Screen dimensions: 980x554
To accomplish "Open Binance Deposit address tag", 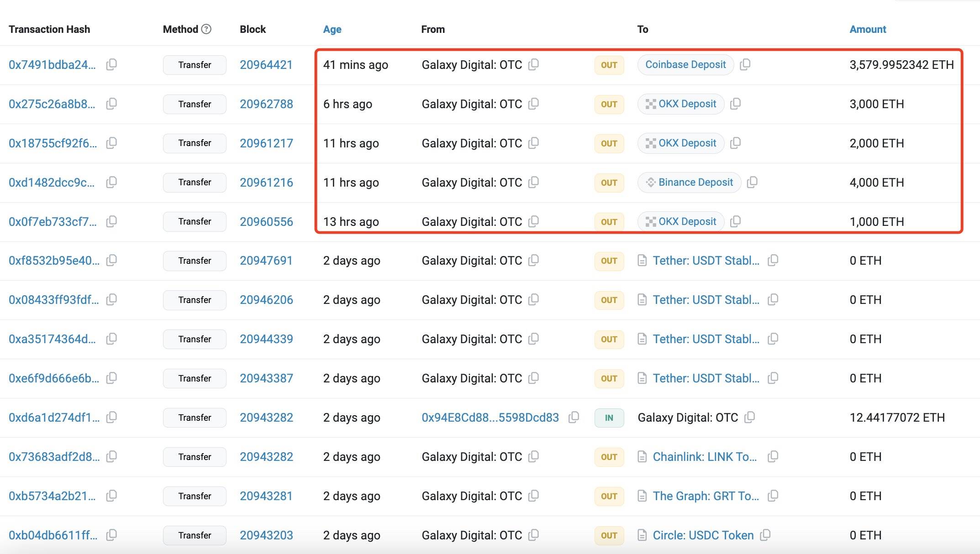I will pos(695,183).
